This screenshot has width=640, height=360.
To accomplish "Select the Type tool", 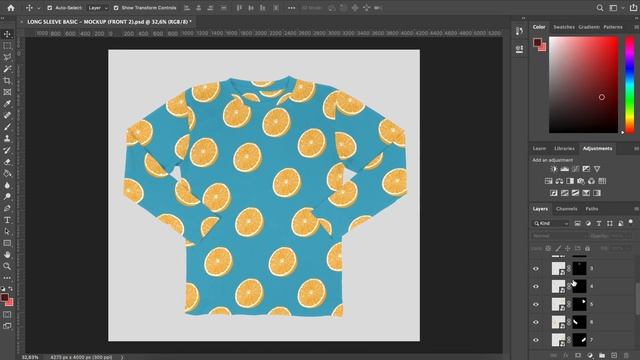I will (7, 220).
